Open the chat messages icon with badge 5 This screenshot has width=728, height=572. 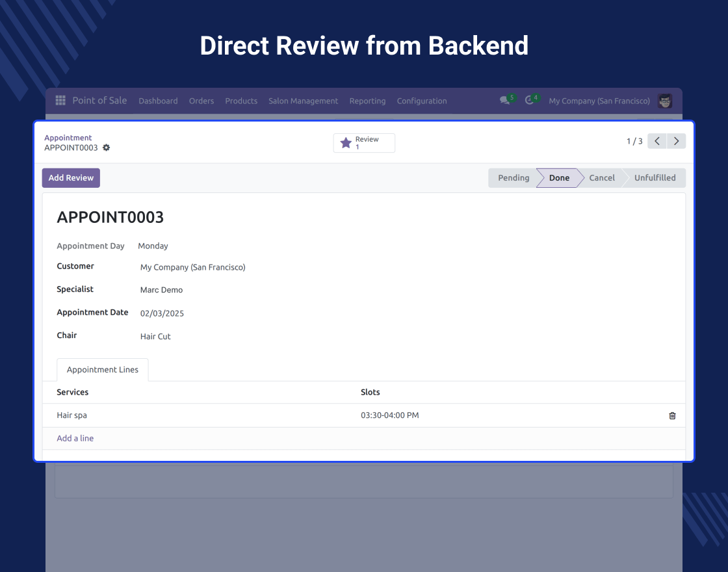pyautogui.click(x=504, y=100)
